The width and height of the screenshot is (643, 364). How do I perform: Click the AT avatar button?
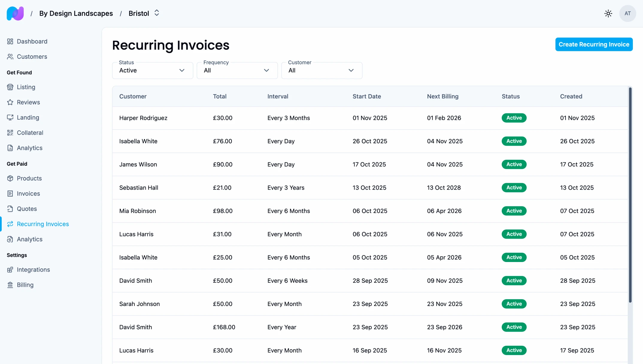coord(628,13)
